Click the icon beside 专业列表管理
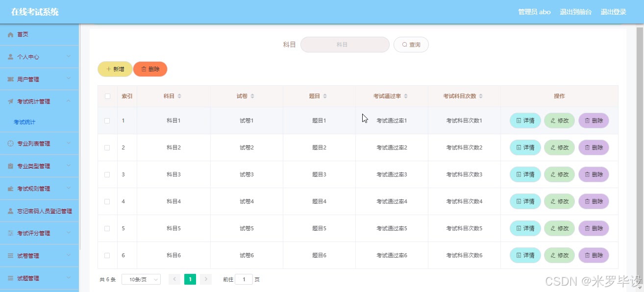The width and height of the screenshot is (644, 292). point(11,144)
